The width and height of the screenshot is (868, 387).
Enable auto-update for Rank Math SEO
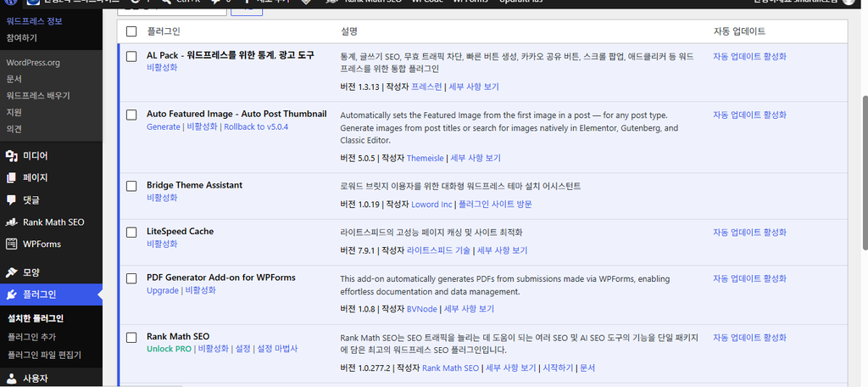click(x=749, y=337)
